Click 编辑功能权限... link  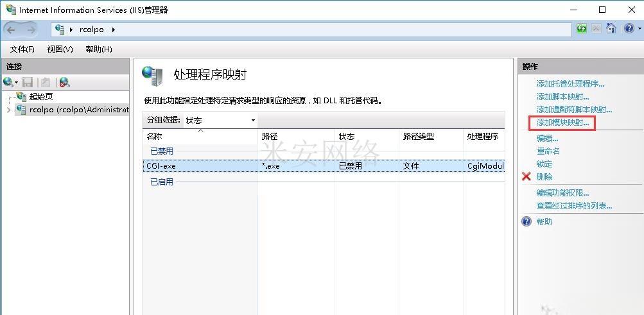[x=562, y=192]
